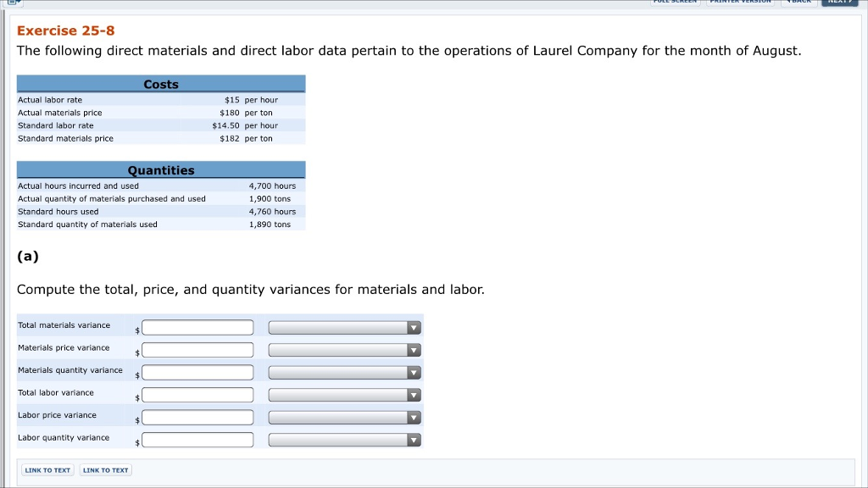Go to the Next exercise
Viewport: 868px width, 488px height.
click(x=840, y=3)
